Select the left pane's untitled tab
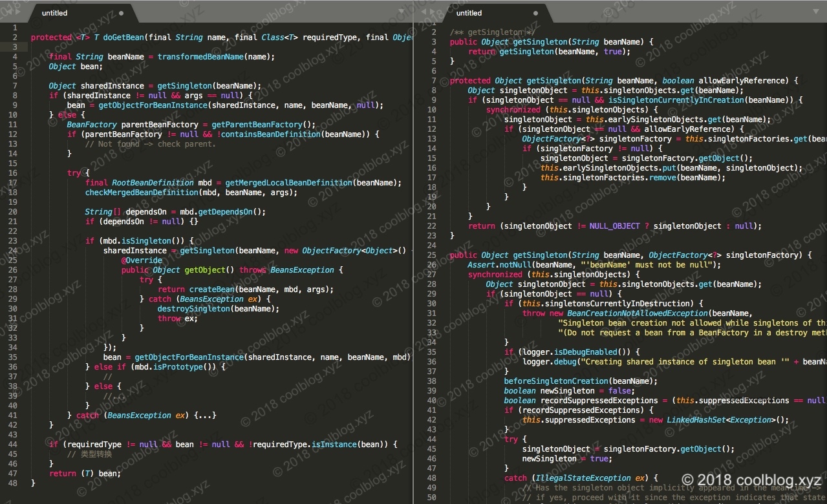This screenshot has width=827, height=504. pyautogui.click(x=55, y=13)
